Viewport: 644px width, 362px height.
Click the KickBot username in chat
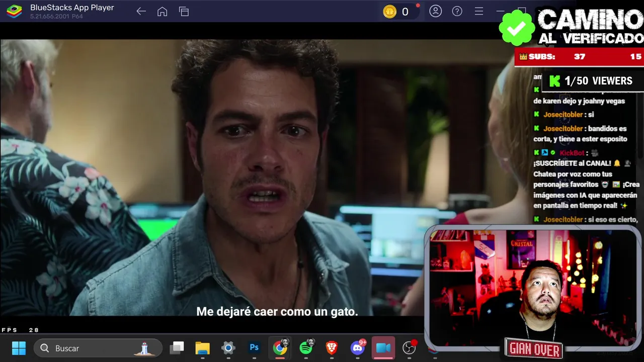coord(572,153)
